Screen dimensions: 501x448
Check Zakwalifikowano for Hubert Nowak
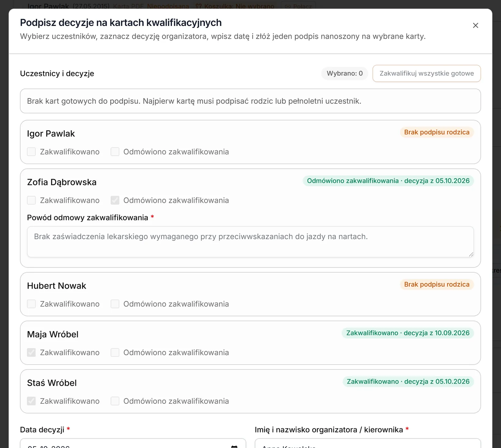point(31,304)
